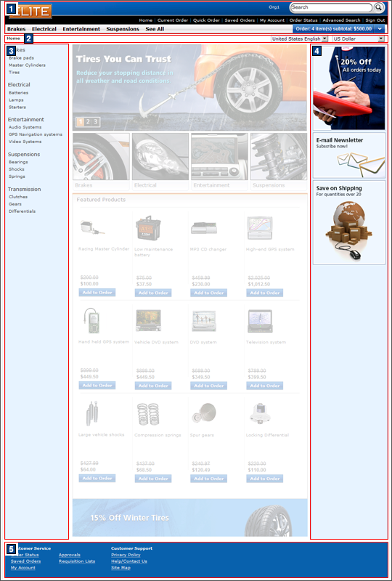Image resolution: width=392 pixels, height=581 pixels.
Task: Open the Suspensions top menu
Action: (123, 29)
